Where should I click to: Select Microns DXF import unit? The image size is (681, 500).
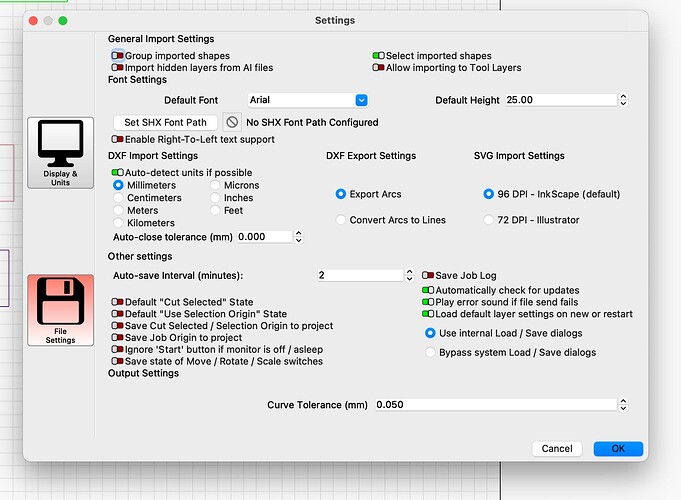point(215,185)
